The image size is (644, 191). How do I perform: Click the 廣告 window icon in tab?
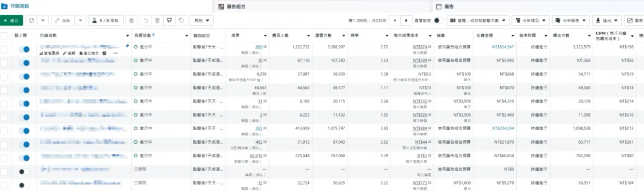(439, 7)
